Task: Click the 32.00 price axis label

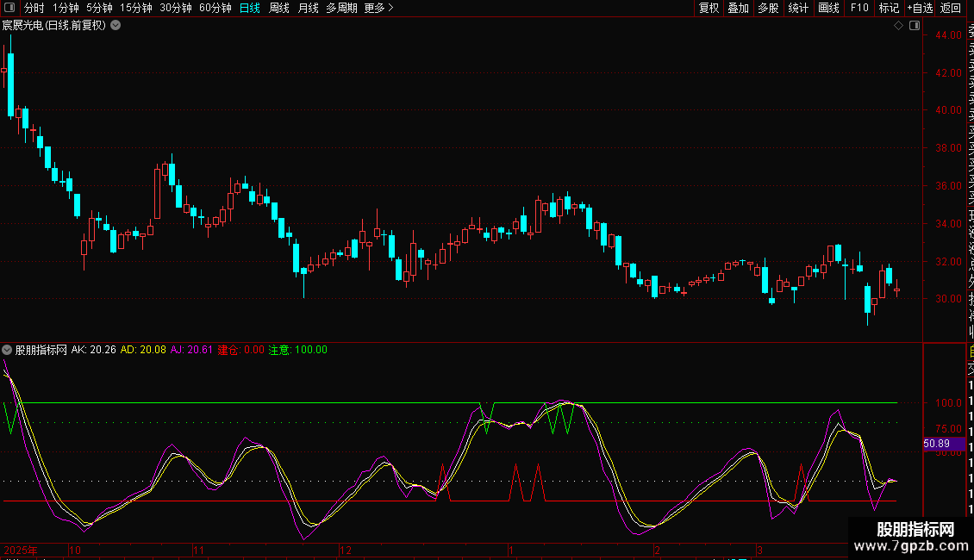Action: tap(948, 261)
